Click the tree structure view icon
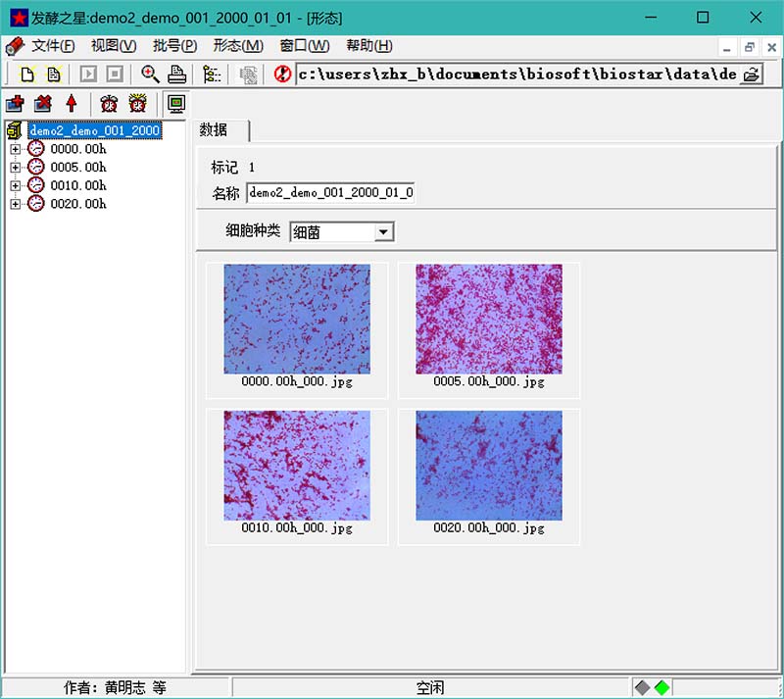Viewport: 784px width, 699px height. click(211, 75)
